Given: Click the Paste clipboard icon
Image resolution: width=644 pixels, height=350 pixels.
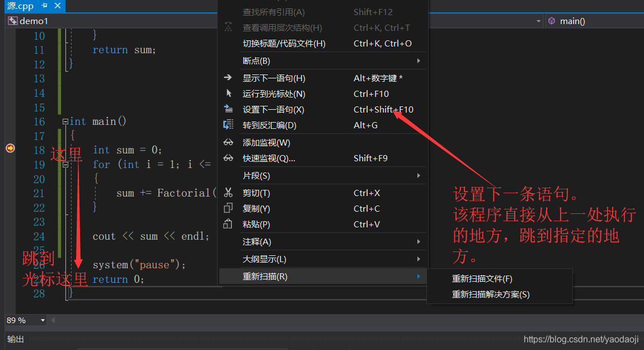Looking at the screenshot, I should (x=228, y=224).
